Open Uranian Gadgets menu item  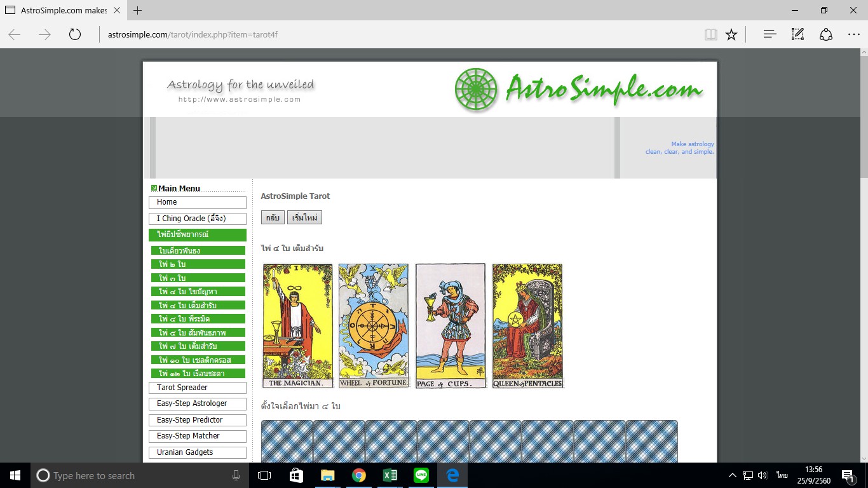click(198, 452)
